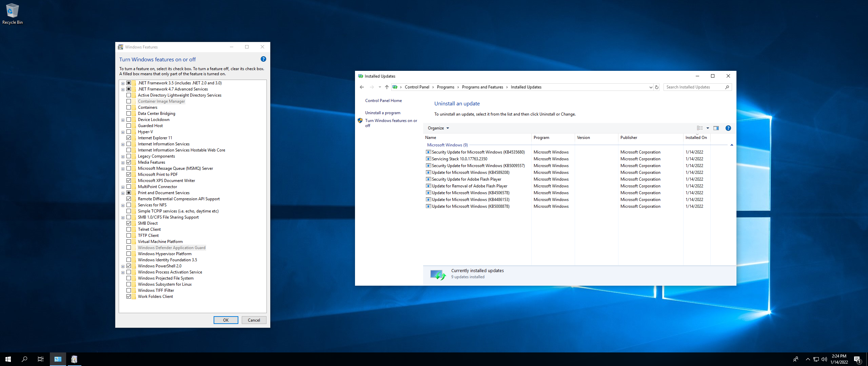Open Control Panel Home link

tap(383, 101)
